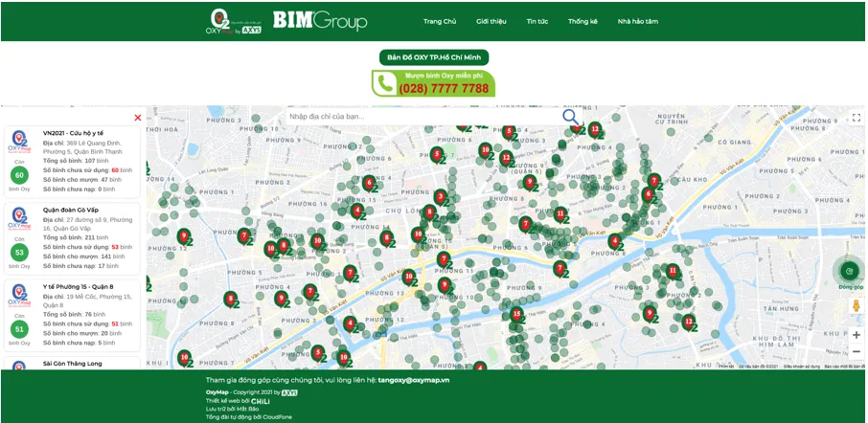Open the Thống kê statistics page

(582, 21)
